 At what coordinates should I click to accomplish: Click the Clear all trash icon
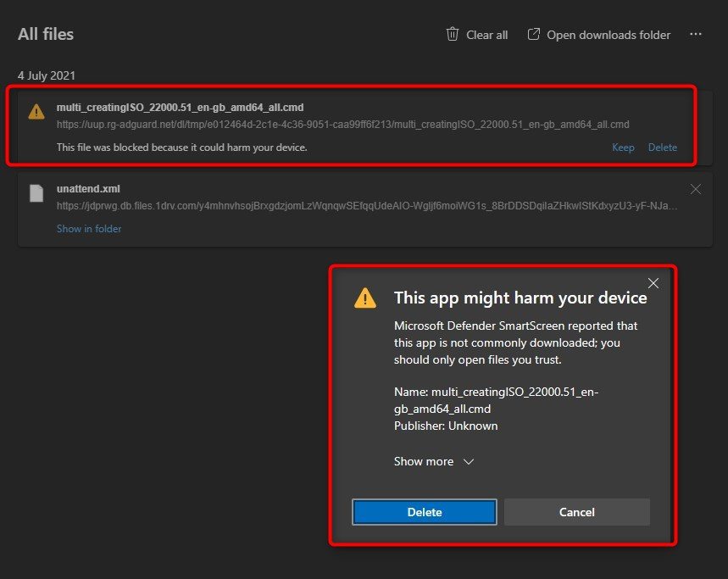click(x=453, y=35)
